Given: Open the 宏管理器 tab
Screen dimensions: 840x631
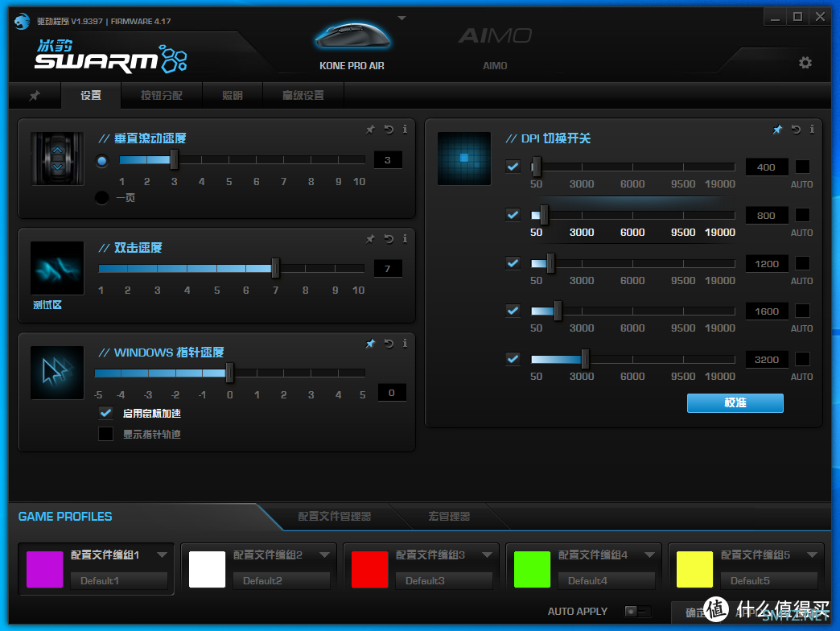Looking at the screenshot, I should pyautogui.click(x=449, y=517).
